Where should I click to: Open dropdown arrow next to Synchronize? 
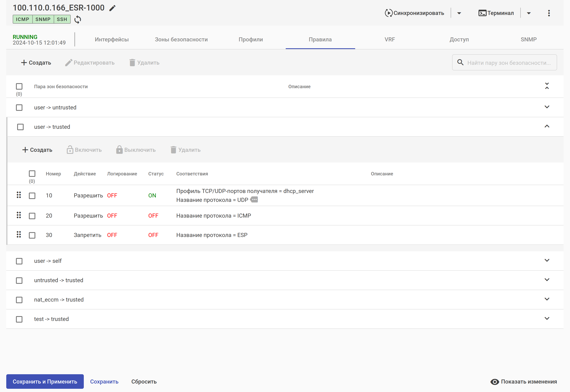(459, 13)
